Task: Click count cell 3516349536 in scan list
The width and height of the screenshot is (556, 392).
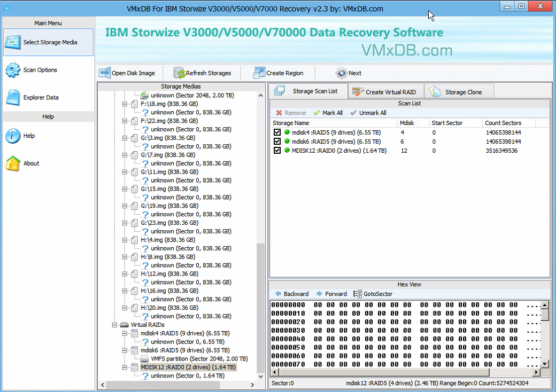Action: coord(501,151)
